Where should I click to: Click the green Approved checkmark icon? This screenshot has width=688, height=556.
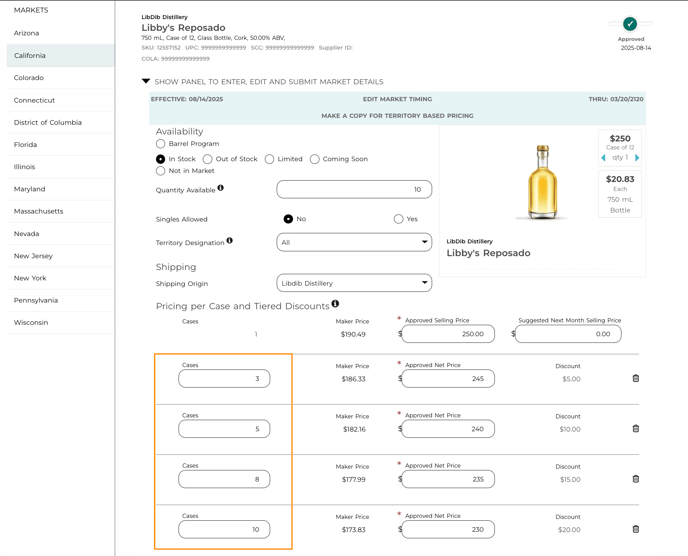(630, 24)
